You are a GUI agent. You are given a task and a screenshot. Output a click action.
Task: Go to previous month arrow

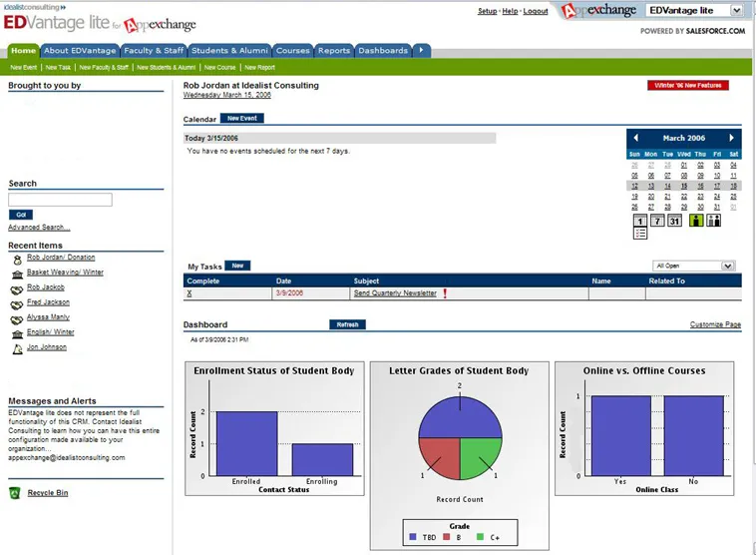pyautogui.click(x=636, y=138)
